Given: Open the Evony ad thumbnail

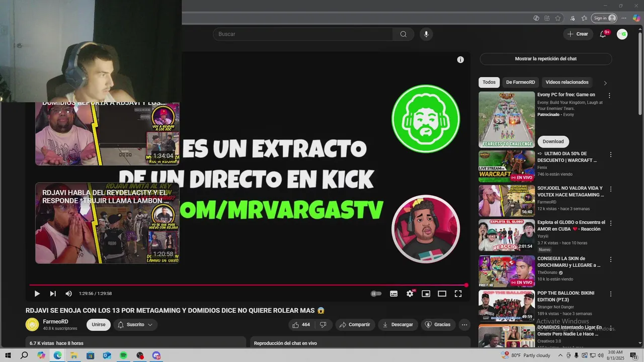Looking at the screenshot, I should click(x=507, y=120).
